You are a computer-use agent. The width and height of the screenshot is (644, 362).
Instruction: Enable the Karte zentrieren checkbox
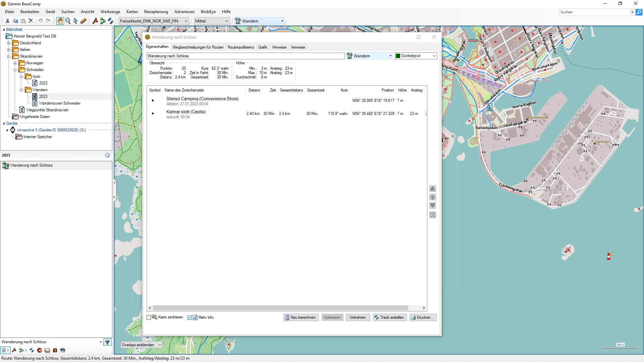(x=149, y=317)
